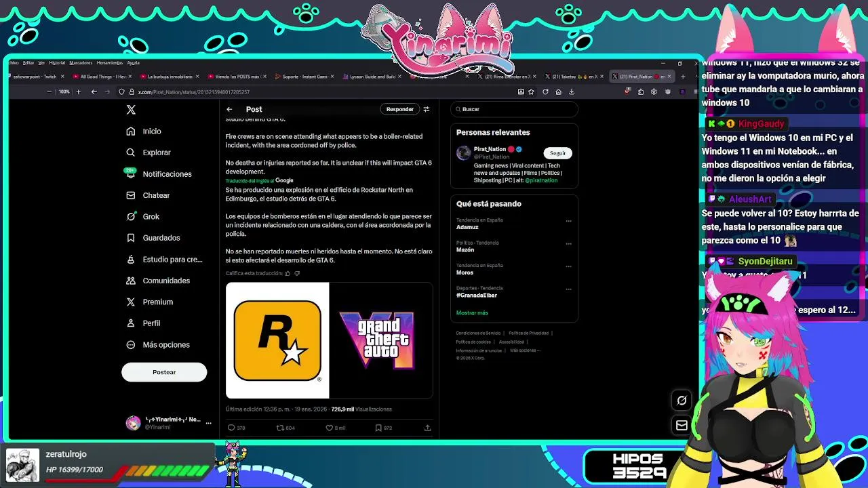Bookmark the post with 972 saves
Viewport: 868px width, 488px height.
378,428
